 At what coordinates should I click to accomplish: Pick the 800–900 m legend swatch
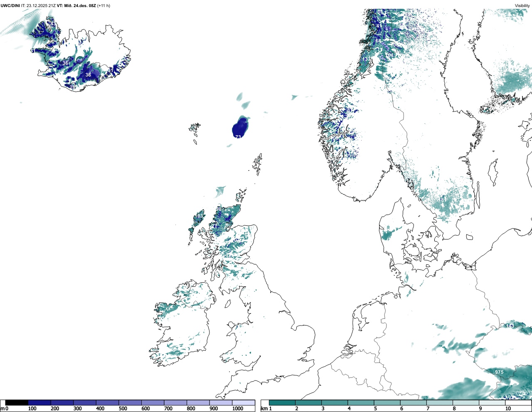(198, 402)
